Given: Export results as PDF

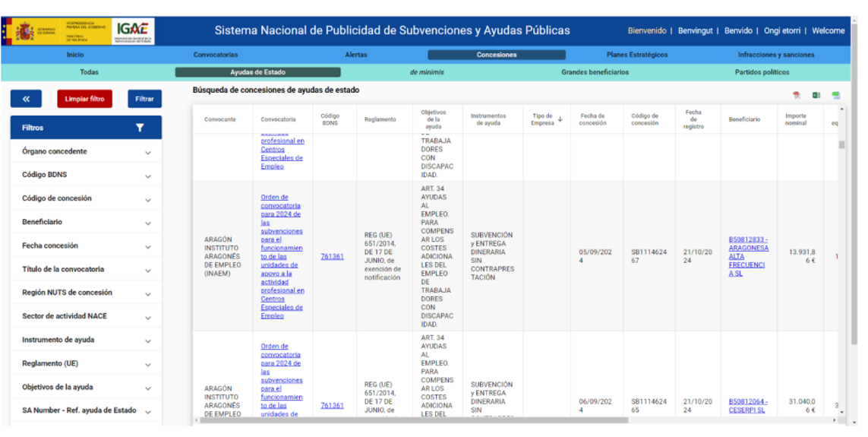Looking at the screenshot, I should (x=797, y=95).
